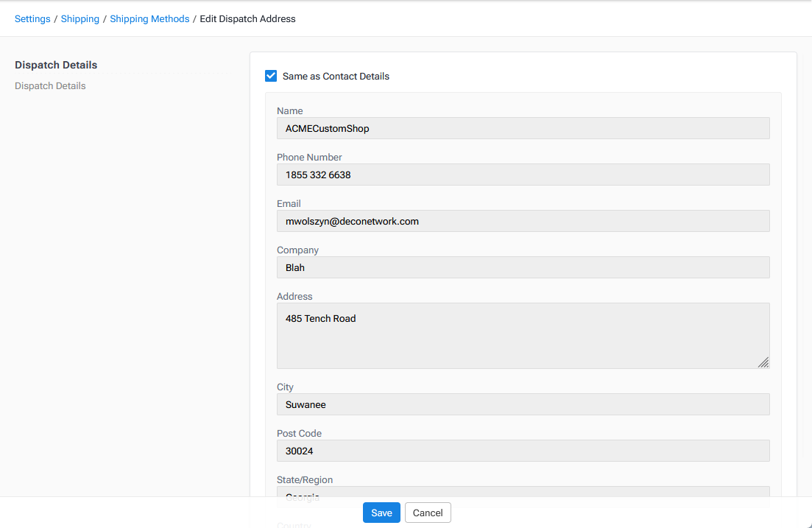Toggle the Same as Contact Details checkbox
The image size is (812, 528).
[x=271, y=76]
